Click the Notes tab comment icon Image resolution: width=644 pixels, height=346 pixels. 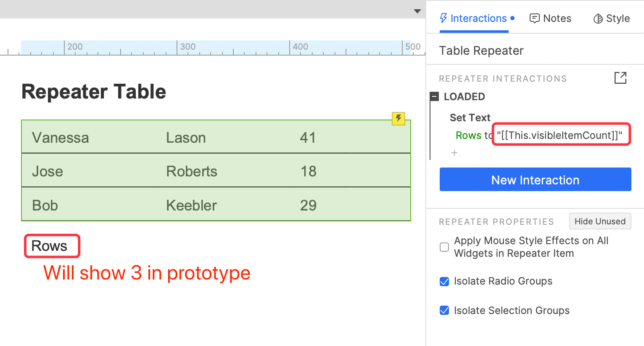(534, 19)
